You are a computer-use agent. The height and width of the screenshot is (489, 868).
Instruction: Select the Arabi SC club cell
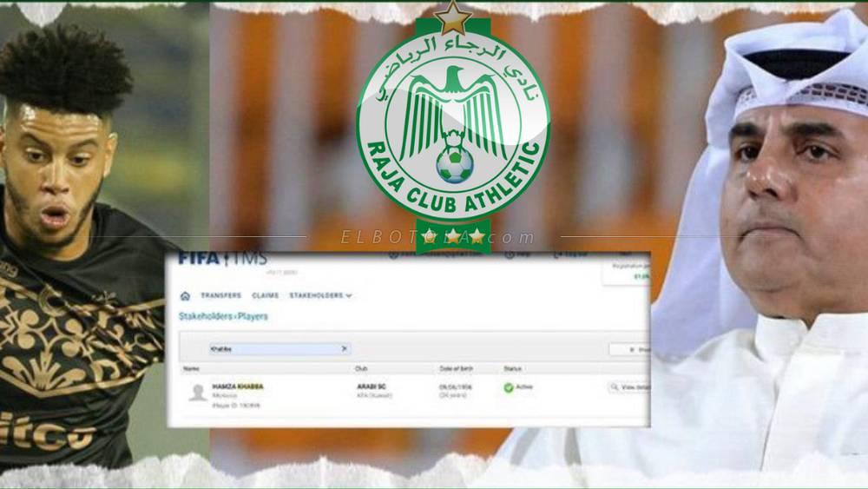pos(372,387)
